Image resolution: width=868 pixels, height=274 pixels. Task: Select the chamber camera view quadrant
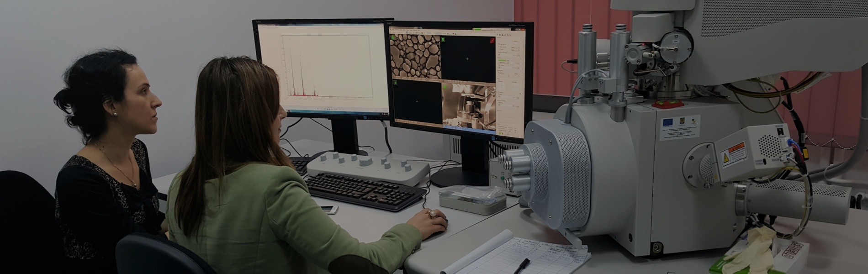coord(469,105)
